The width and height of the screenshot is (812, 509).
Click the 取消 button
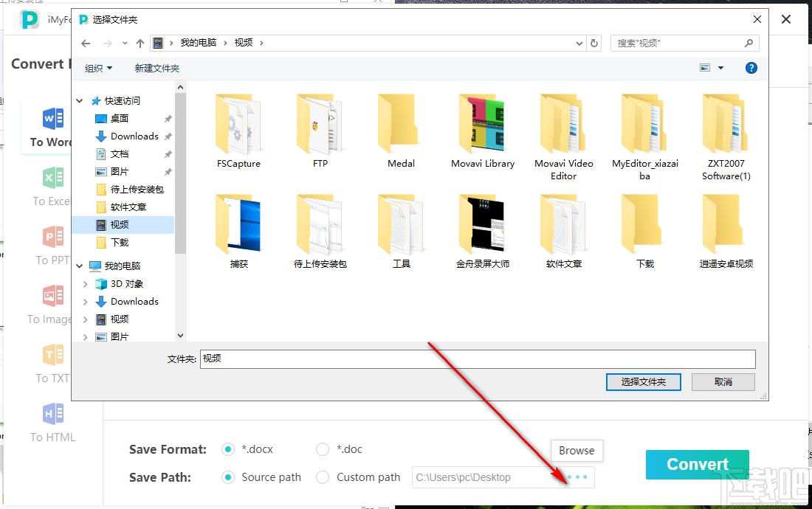tap(723, 382)
